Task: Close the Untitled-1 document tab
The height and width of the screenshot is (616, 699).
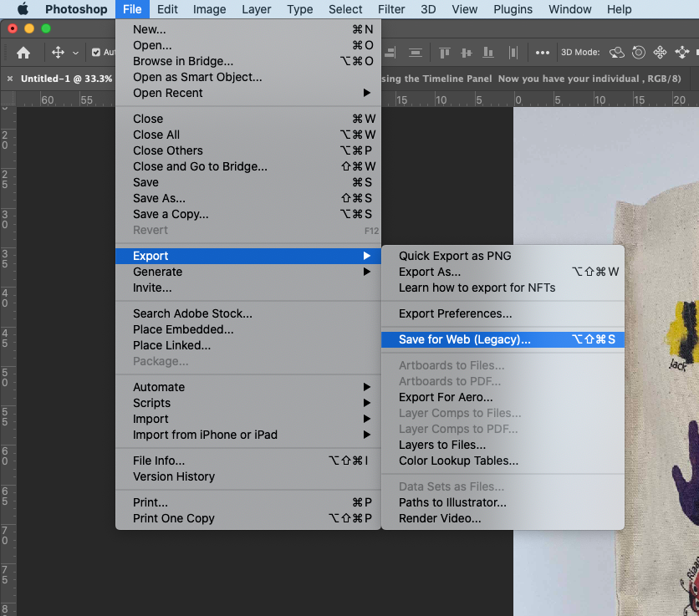Action: click(10, 79)
